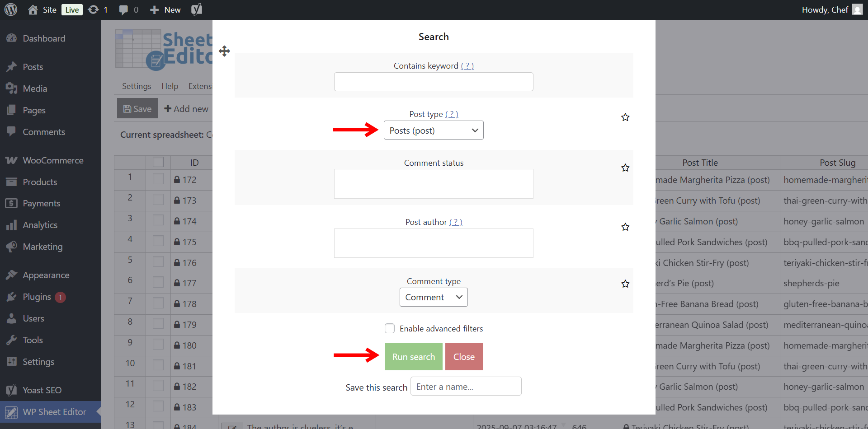Open Users in the sidebar
868x429 pixels.
33,318
